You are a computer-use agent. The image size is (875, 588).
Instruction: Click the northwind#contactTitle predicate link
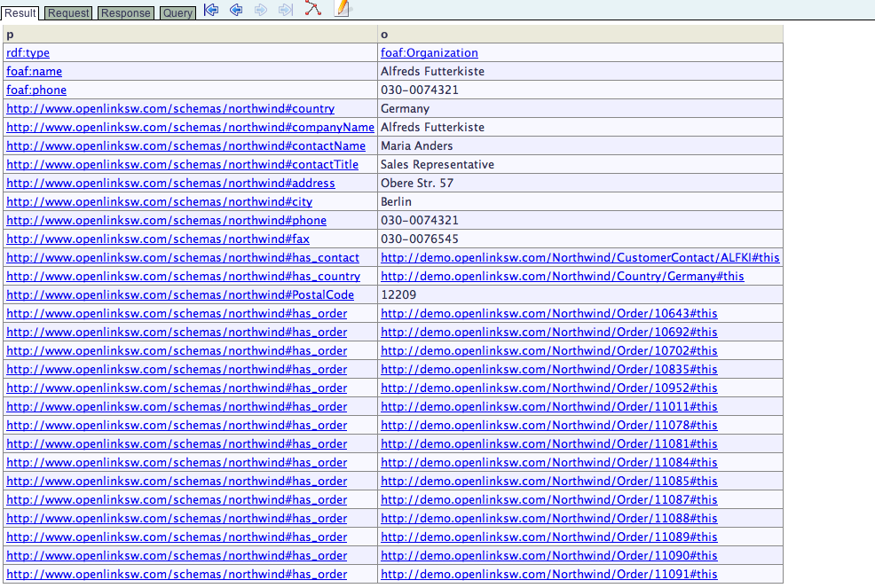(182, 165)
